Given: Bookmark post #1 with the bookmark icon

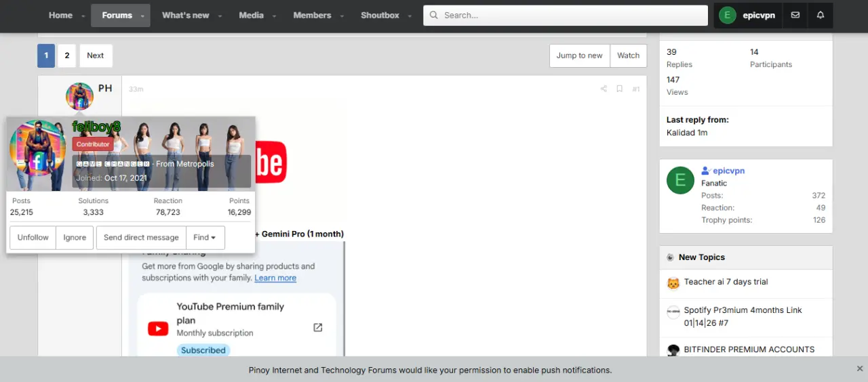Looking at the screenshot, I should [619, 89].
